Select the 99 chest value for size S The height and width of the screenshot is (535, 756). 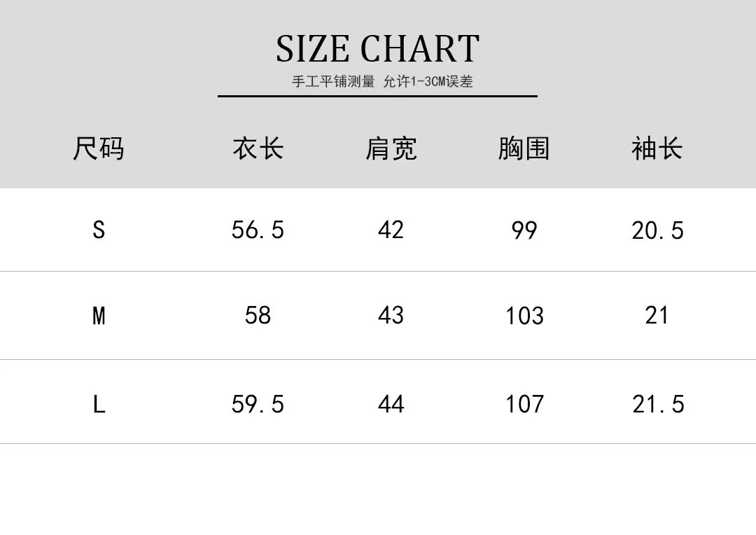point(524,230)
